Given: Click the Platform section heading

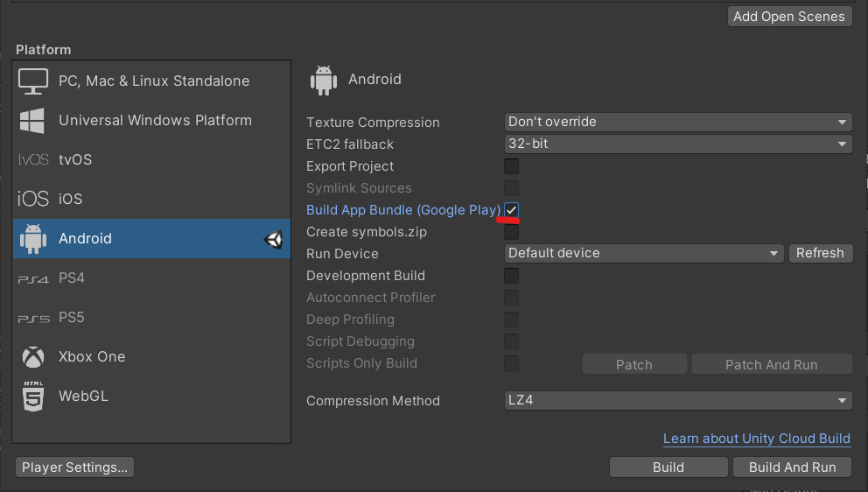Looking at the screenshot, I should [x=43, y=50].
